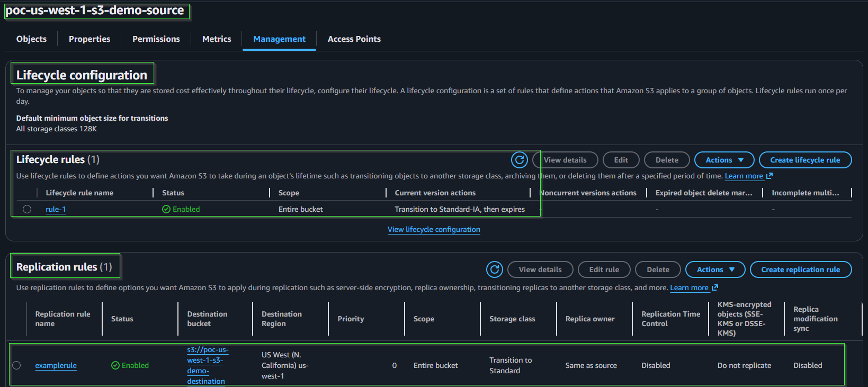This screenshot has height=387, width=868.
Task: Click the Lifecycle rule name column header
Action: pyautogui.click(x=79, y=193)
